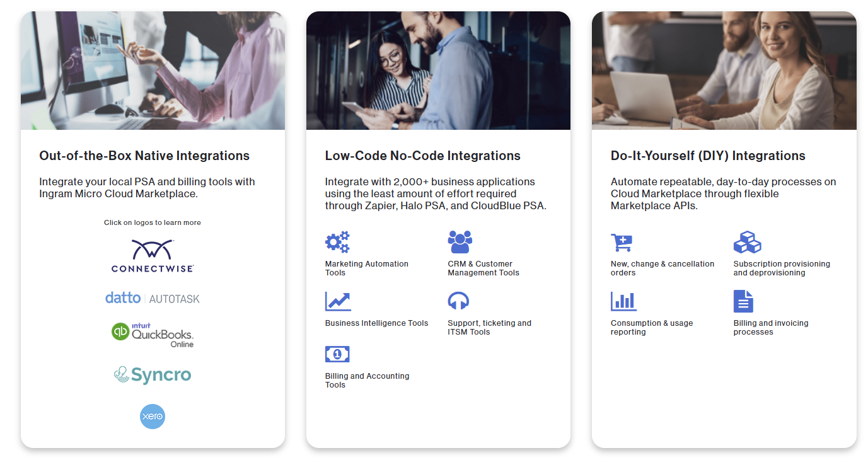Open the DIY card laptop photo
The image size is (868, 460).
tap(724, 71)
